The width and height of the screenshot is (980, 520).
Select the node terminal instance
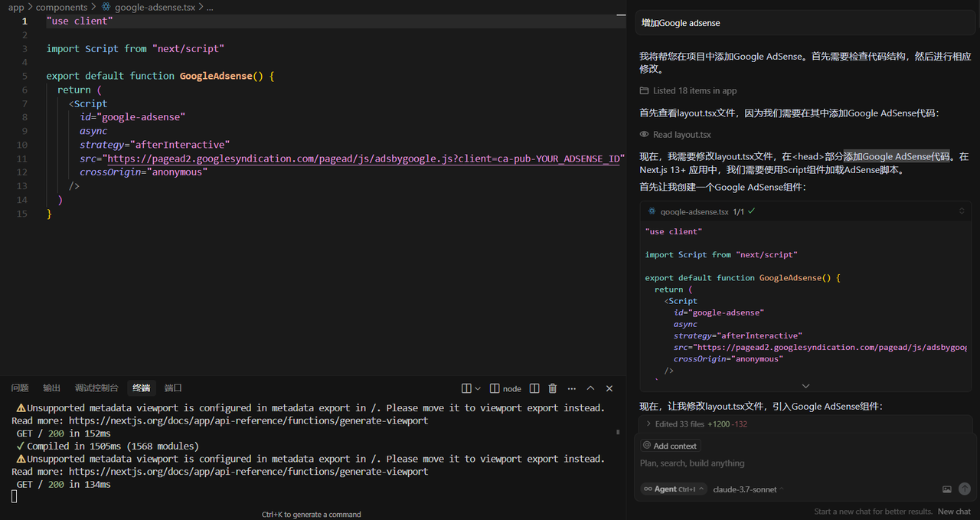coord(505,388)
